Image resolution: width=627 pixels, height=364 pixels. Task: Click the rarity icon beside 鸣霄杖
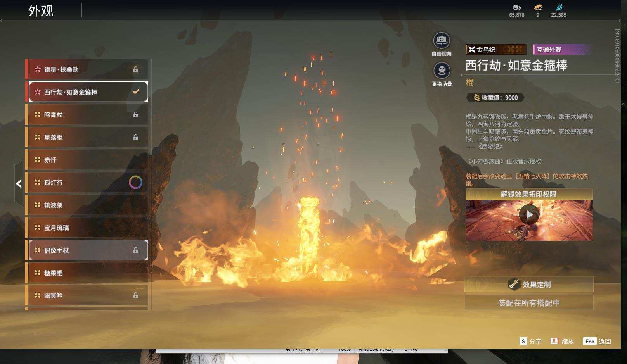click(x=38, y=114)
